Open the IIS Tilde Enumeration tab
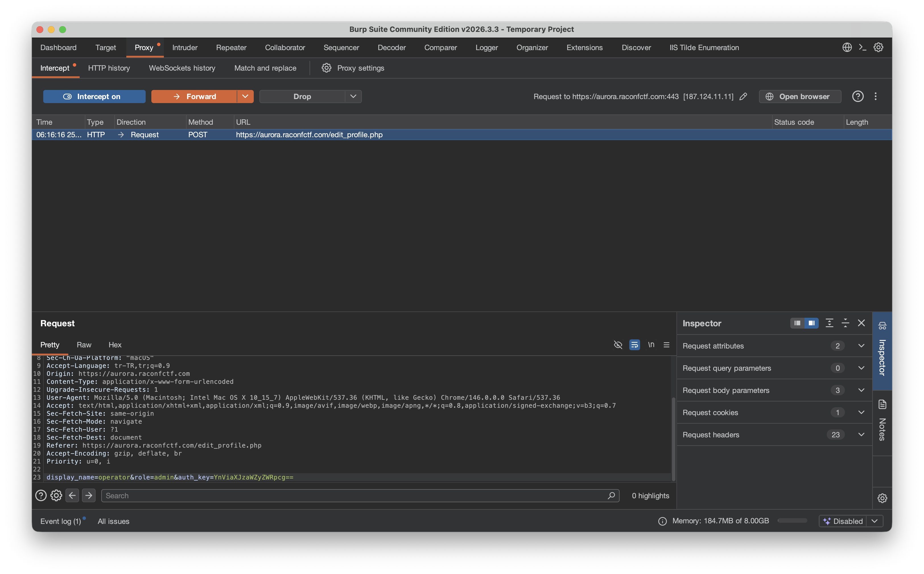924x574 pixels. pyautogui.click(x=704, y=48)
